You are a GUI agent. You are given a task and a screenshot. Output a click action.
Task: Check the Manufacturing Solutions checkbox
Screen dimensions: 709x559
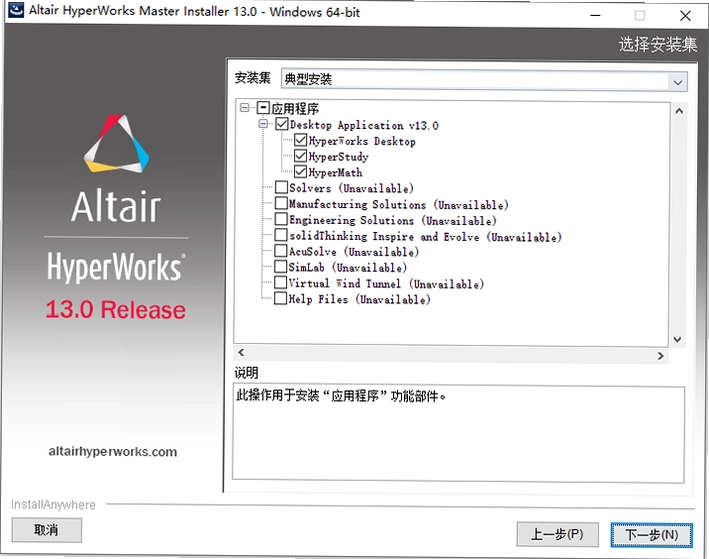coord(281,203)
